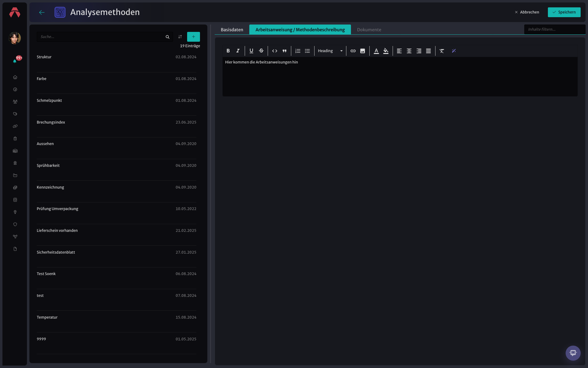588x368 pixels.
Task: Select Prüfung Umverpackung entry
Action: click(116, 213)
